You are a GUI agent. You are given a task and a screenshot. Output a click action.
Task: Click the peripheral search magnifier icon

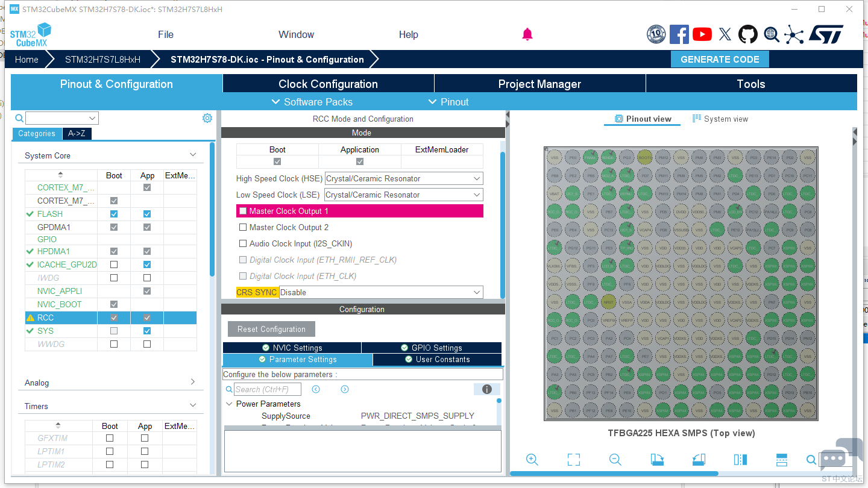pyautogui.click(x=19, y=118)
